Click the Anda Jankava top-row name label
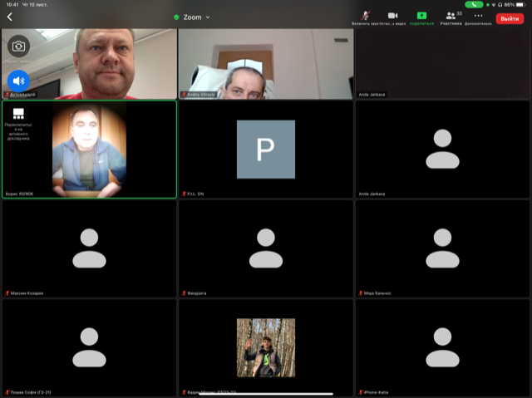This screenshot has width=532, height=398. (x=372, y=95)
